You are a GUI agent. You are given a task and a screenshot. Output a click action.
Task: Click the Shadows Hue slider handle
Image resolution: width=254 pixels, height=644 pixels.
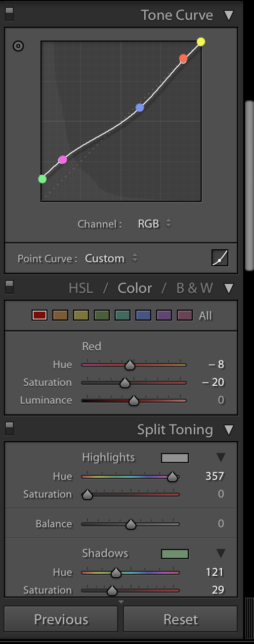click(x=116, y=573)
